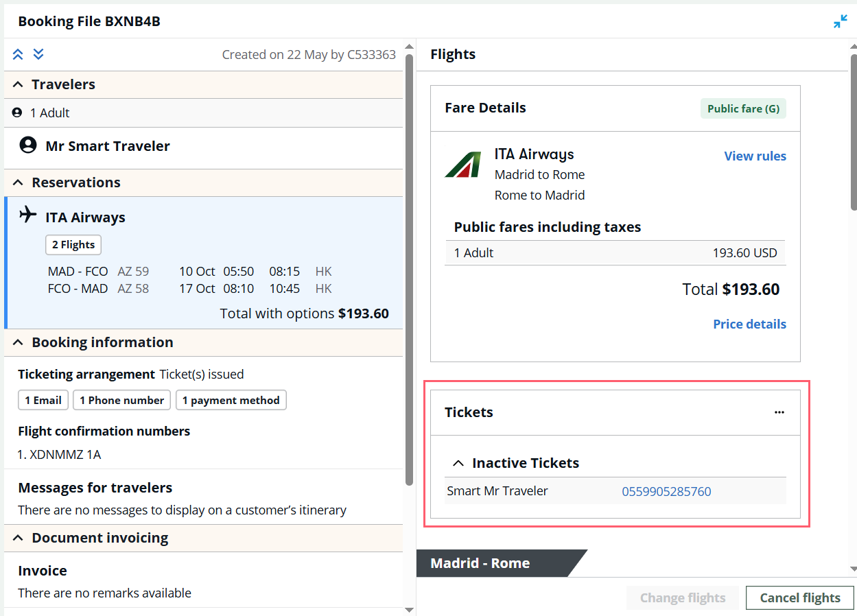Open View rules link for ITA Airways

755,156
